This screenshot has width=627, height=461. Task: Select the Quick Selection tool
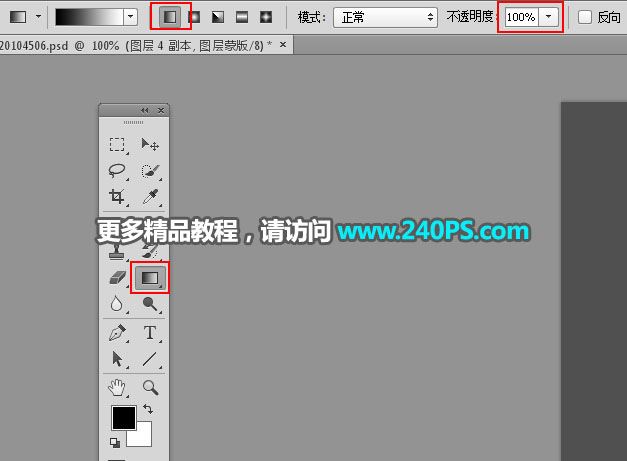coord(150,171)
